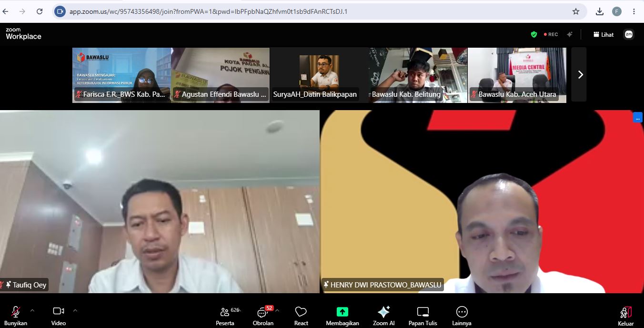Open browser profile F avatar
644x328 pixels.
coord(617,11)
